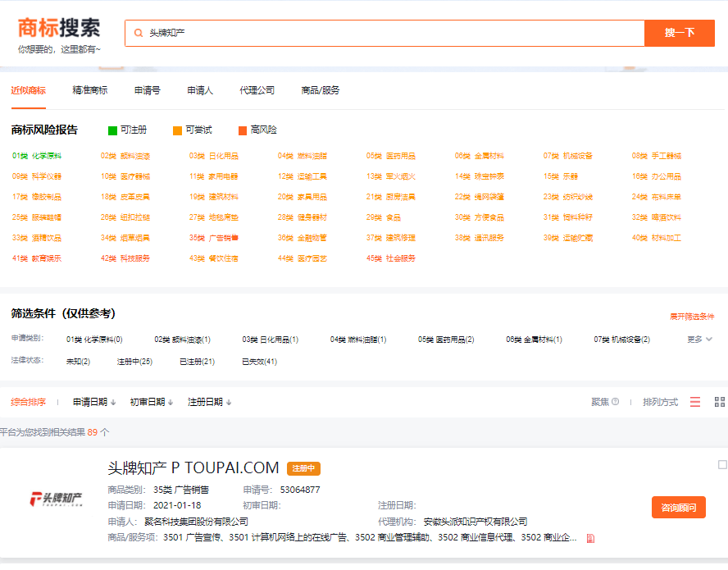Screen dimensions: 728x570
Task: Open risk class 41类 教育娱乐
Action: coord(37,258)
